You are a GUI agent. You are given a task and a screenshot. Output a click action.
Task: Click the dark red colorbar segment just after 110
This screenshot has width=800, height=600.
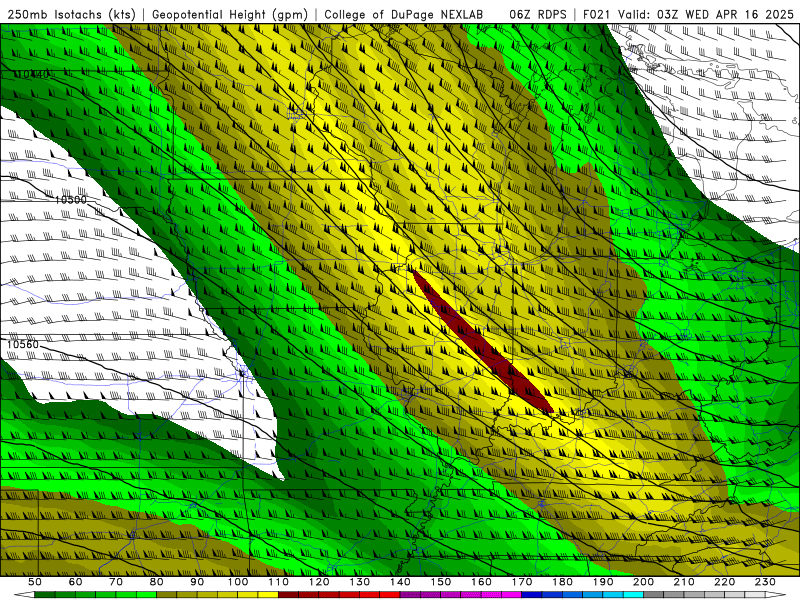(289, 595)
